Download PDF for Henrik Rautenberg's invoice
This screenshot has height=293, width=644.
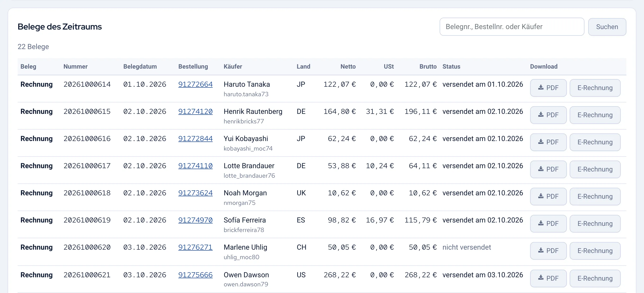[x=548, y=115]
